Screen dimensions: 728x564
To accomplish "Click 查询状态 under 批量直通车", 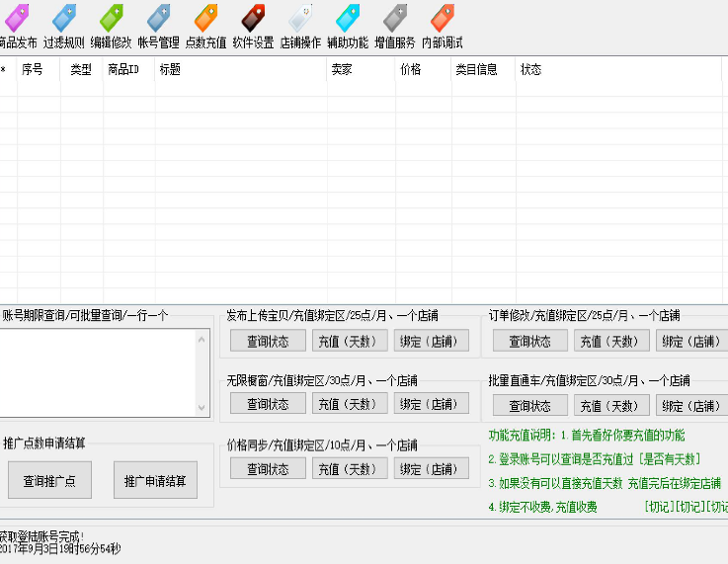I will tap(529, 405).
